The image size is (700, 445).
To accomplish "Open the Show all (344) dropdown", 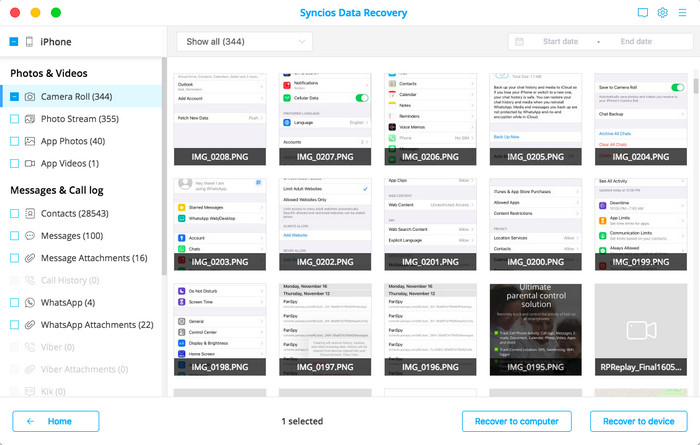I will tap(245, 42).
